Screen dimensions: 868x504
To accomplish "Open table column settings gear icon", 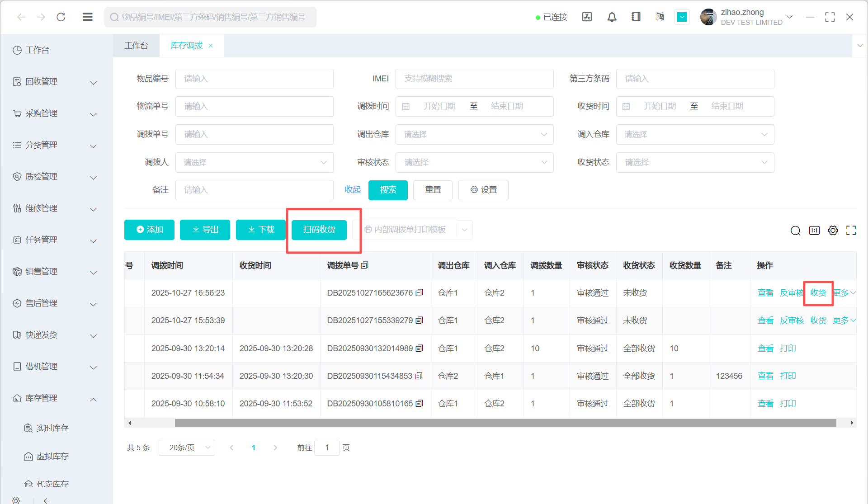I will 833,231.
